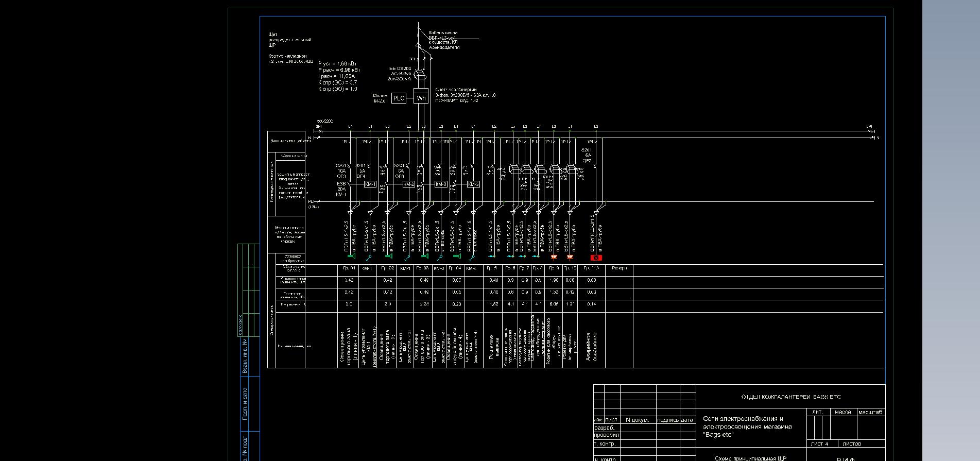This screenshot has height=461, width=980.
Task: Select the 'S201 6A QF2' breaker label
Action: [587, 155]
